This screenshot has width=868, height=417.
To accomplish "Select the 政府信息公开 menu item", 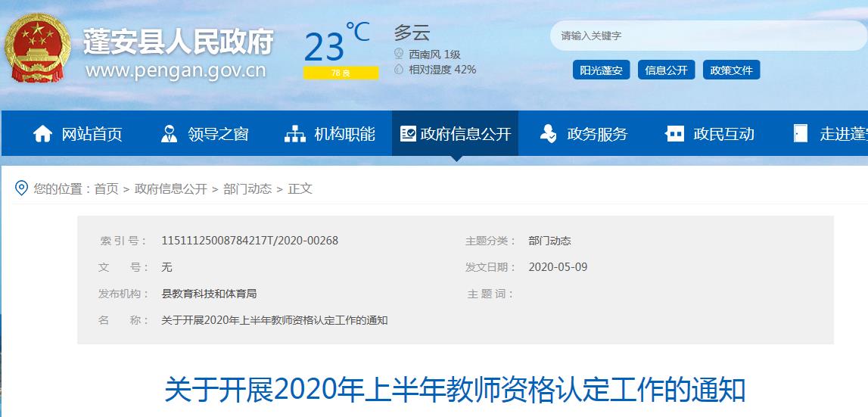I will click(x=455, y=133).
